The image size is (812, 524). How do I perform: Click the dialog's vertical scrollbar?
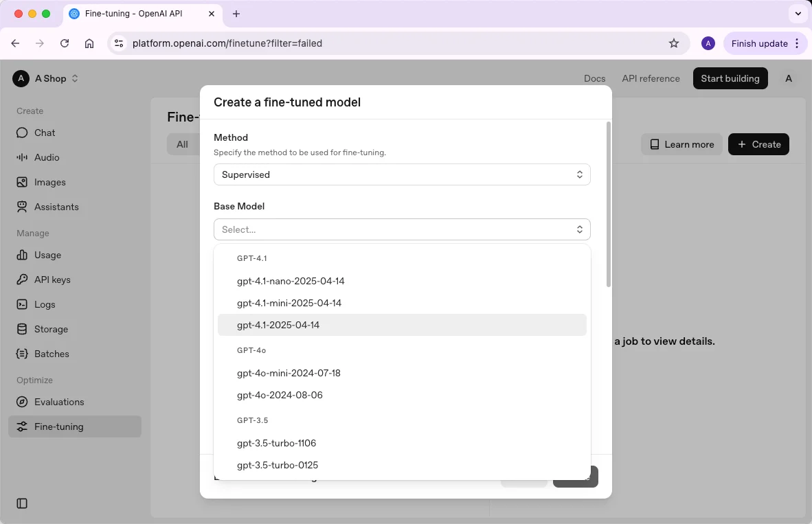point(608,206)
